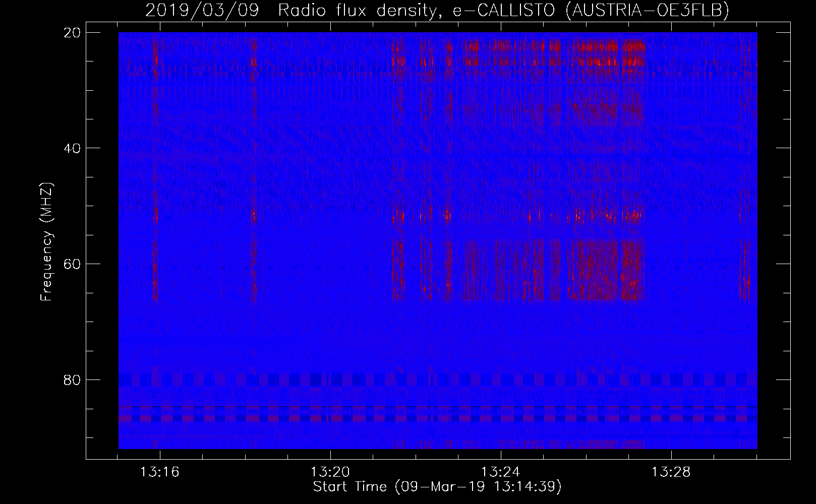Click the 'Start Time (09-Mar-19 13:14:39)' label

tap(437, 487)
